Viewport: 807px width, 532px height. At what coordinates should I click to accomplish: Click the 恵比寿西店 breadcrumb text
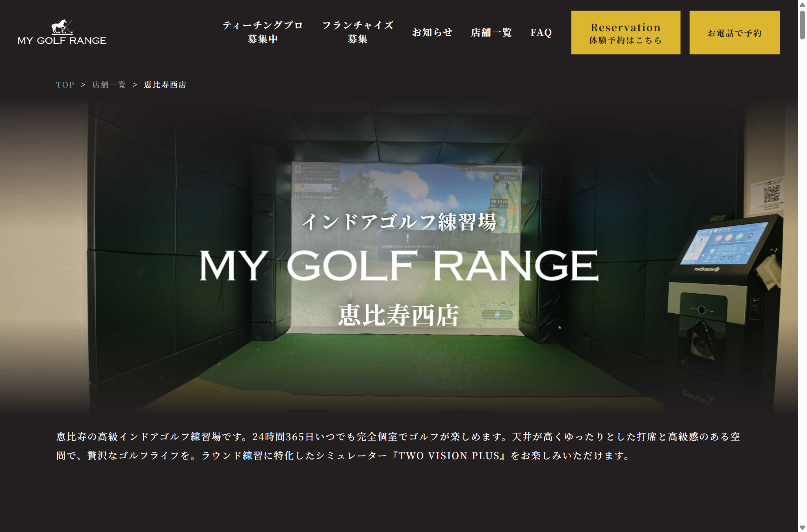(x=165, y=85)
